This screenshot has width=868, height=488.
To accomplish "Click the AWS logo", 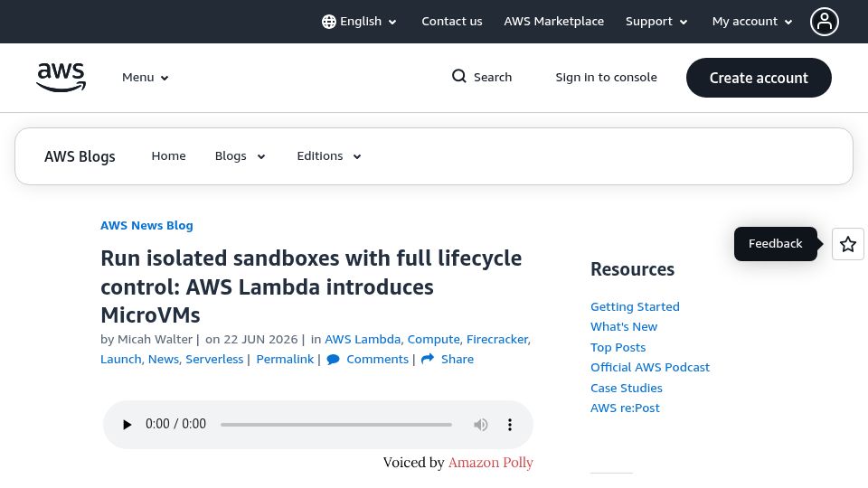I will (61, 77).
